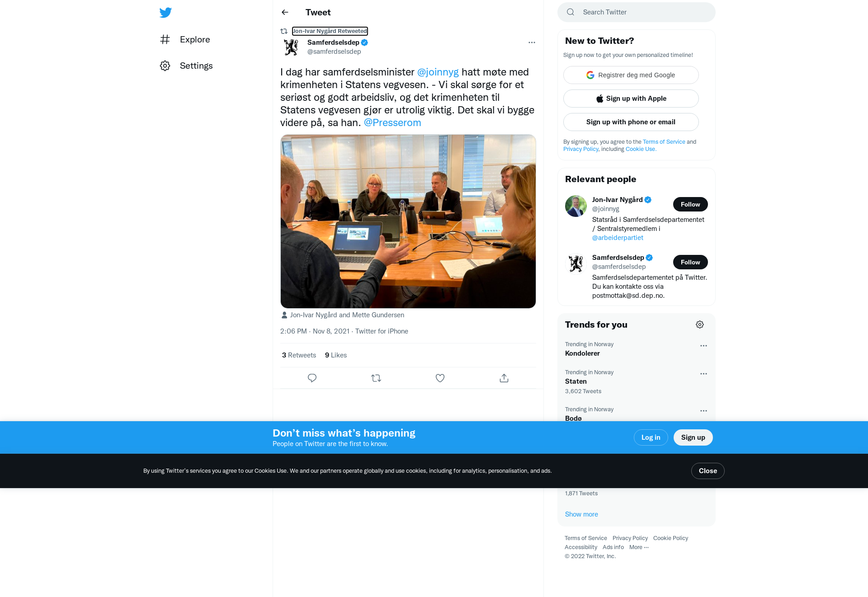The height and width of the screenshot is (597, 868).
Task: Click the Samferdselsdep avatar in the tweet header
Action: coord(291,47)
